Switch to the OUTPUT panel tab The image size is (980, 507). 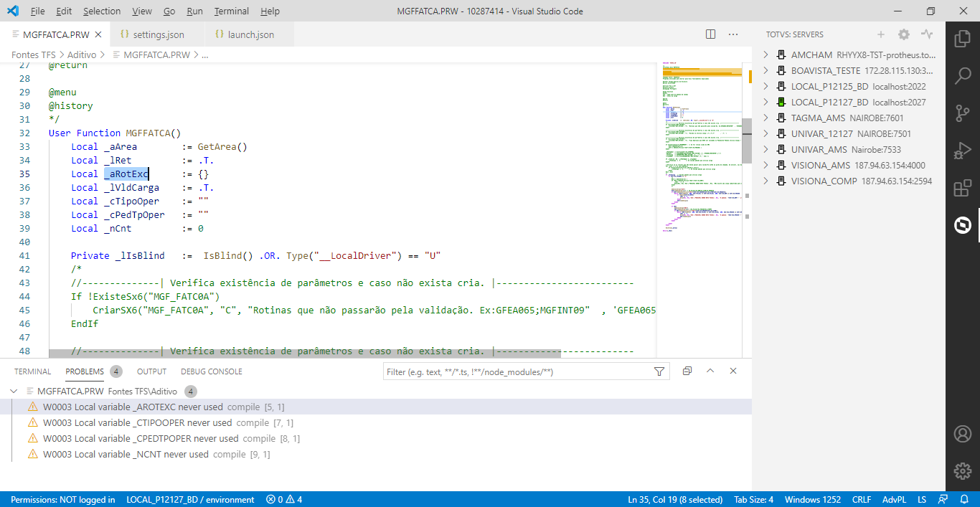pos(151,371)
